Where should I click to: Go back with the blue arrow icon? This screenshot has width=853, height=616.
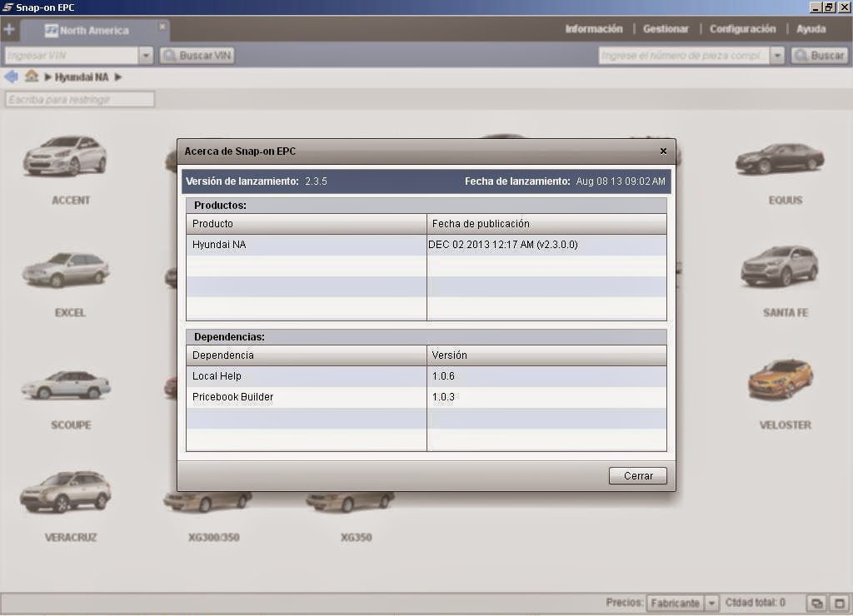point(11,77)
